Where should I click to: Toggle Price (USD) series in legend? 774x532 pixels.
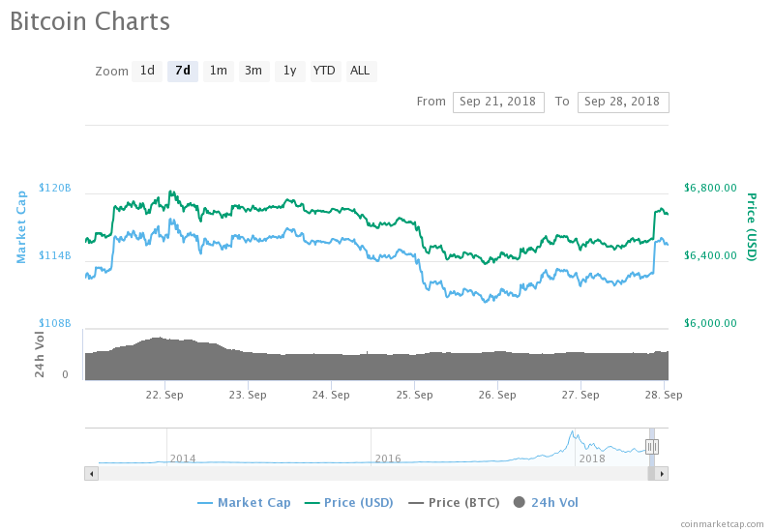tap(349, 503)
